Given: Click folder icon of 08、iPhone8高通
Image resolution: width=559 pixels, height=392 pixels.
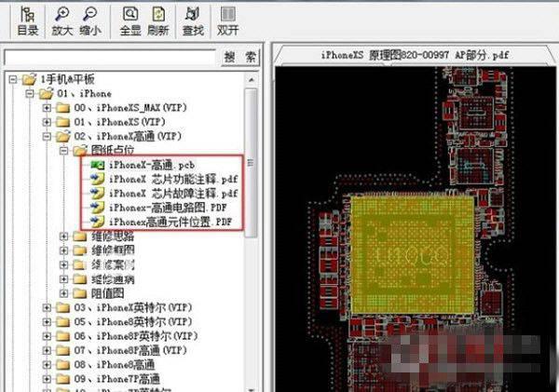Looking at the screenshot, I should 62,365.
